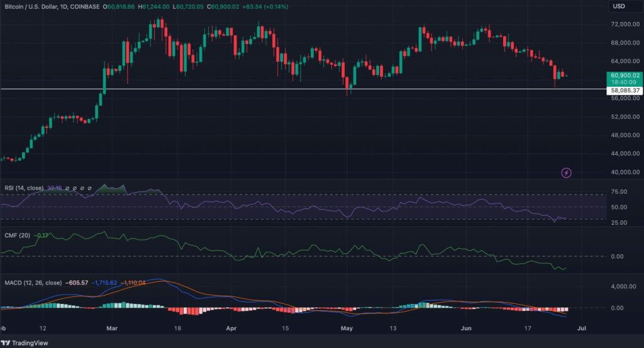Click the May date axis label
Viewport: 644px width, 348px height.
(347, 328)
